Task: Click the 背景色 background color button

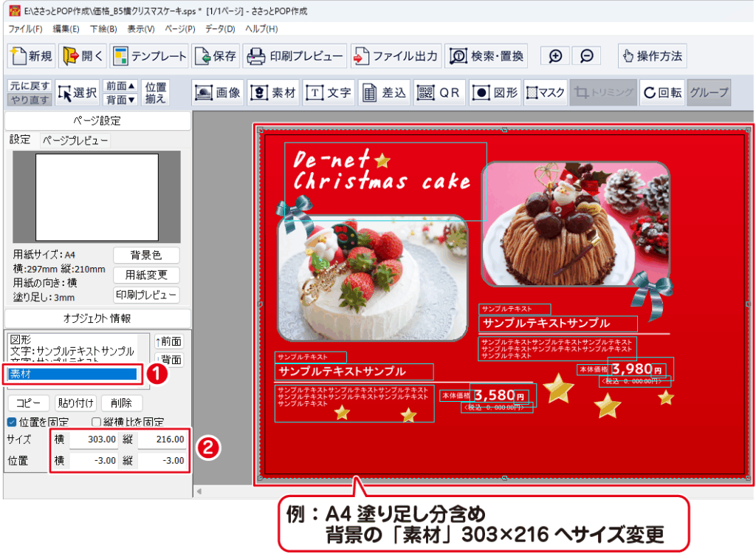Action: tap(145, 256)
